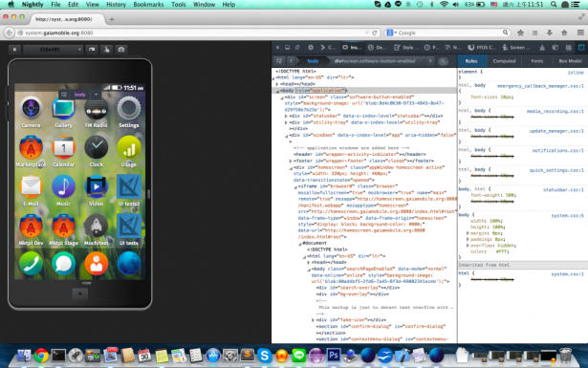Take a screenshot with the camera icon
Image resolution: width=588 pixels, height=368 pixels.
pyautogui.click(x=121, y=50)
